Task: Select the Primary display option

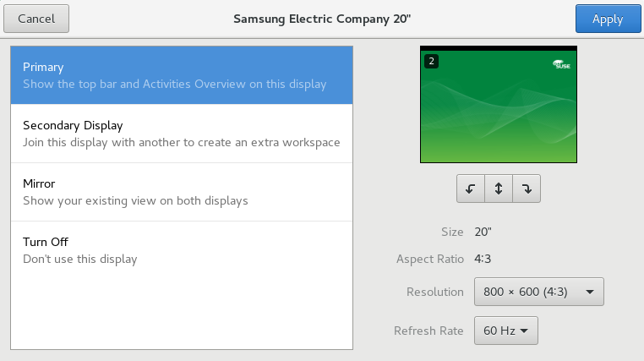Action: pos(182,75)
